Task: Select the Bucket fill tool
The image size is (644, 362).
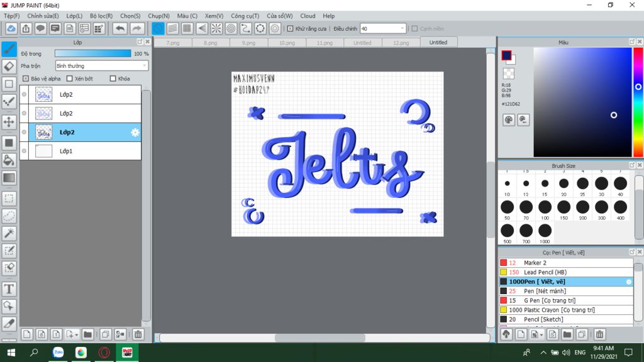Action: [x=9, y=160]
